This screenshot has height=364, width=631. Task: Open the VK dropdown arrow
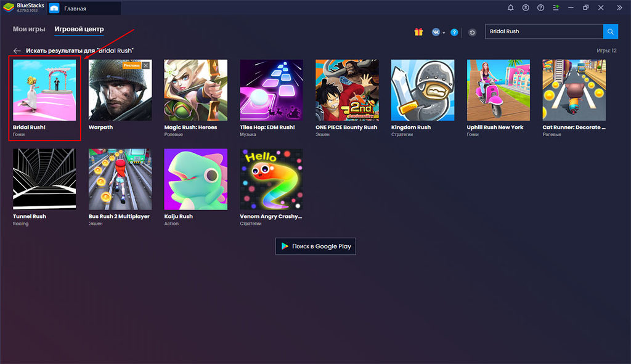tap(444, 33)
